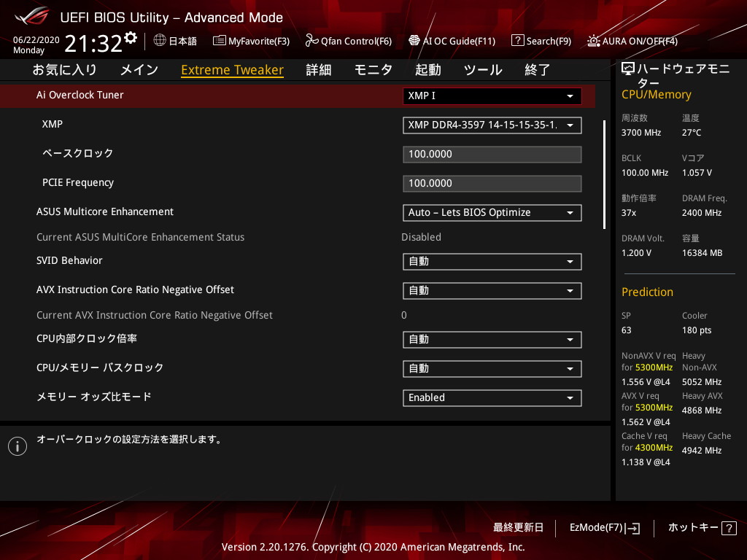Click the 16384 MB capacity value
The height and width of the screenshot is (560, 747).
click(703, 253)
